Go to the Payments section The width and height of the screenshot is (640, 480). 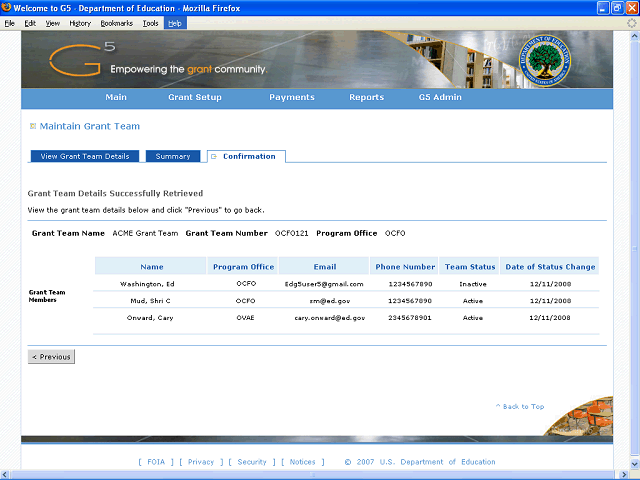coord(292,98)
